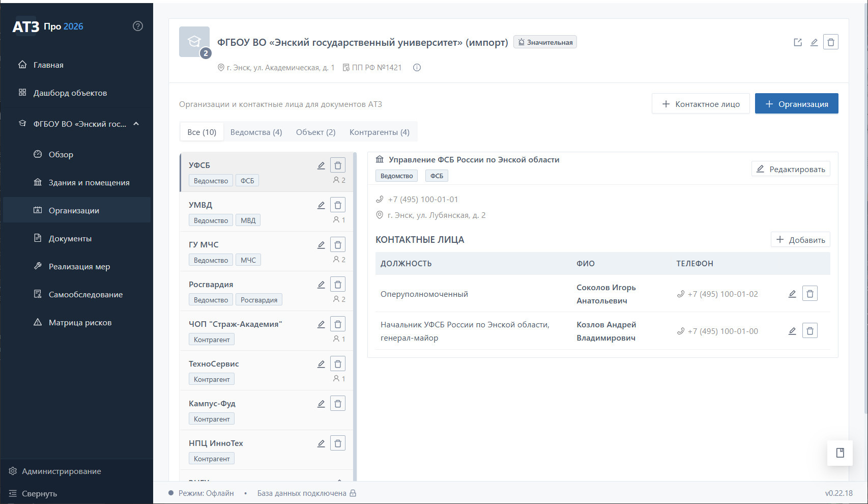Image resolution: width=868 pixels, height=504 pixels.
Task: Call phone number +7 (495) 100-01-02
Action: tap(717, 294)
